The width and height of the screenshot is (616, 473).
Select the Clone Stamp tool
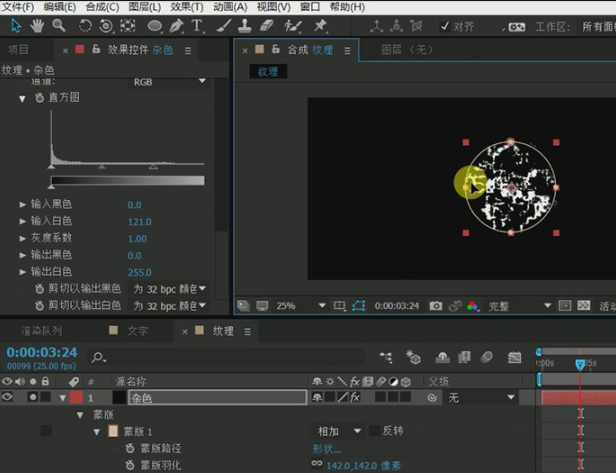pyautogui.click(x=243, y=25)
